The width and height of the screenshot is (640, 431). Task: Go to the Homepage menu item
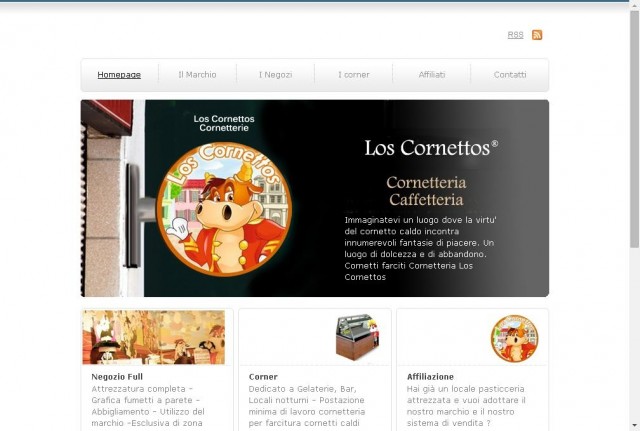coord(119,75)
